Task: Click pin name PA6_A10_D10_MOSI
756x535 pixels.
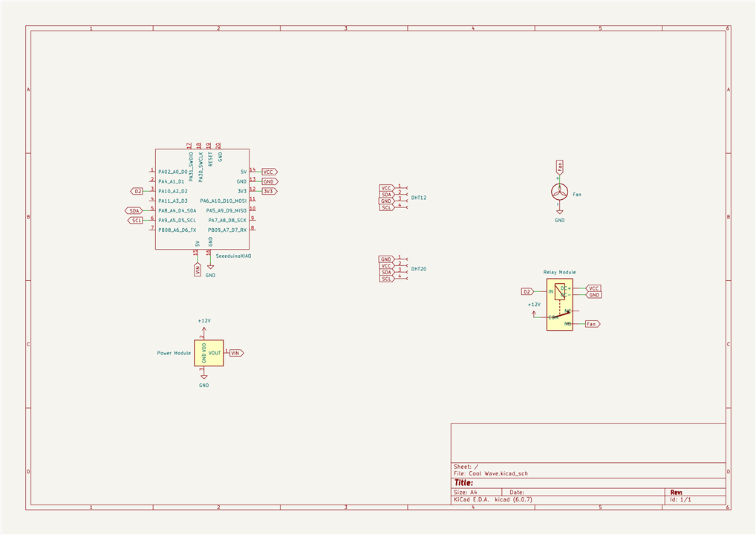Action: [x=224, y=201]
